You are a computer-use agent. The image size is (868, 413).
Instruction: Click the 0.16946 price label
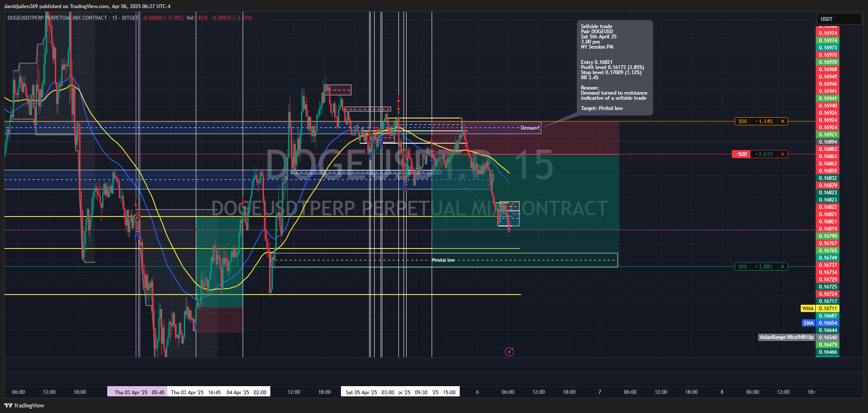pyautogui.click(x=828, y=84)
